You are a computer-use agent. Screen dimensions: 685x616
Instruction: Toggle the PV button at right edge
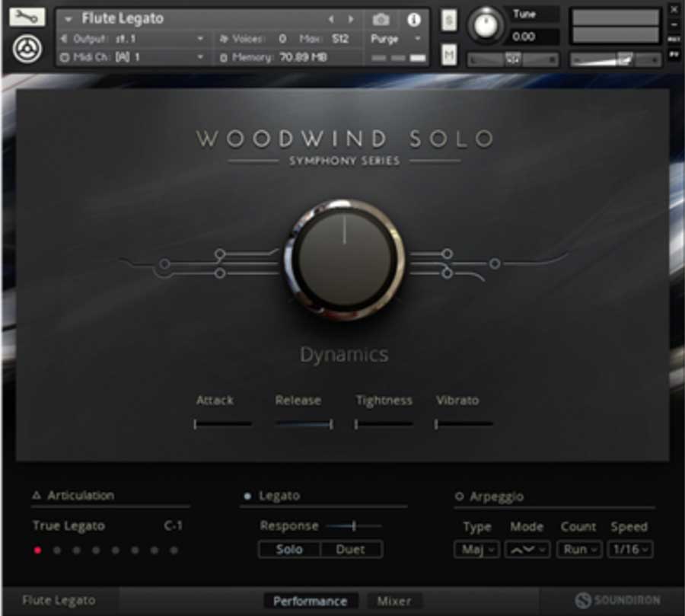(x=674, y=54)
